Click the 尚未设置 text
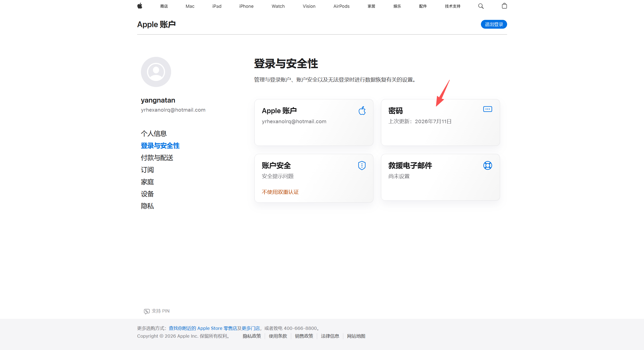This screenshot has height=350, width=644. pyautogui.click(x=399, y=176)
